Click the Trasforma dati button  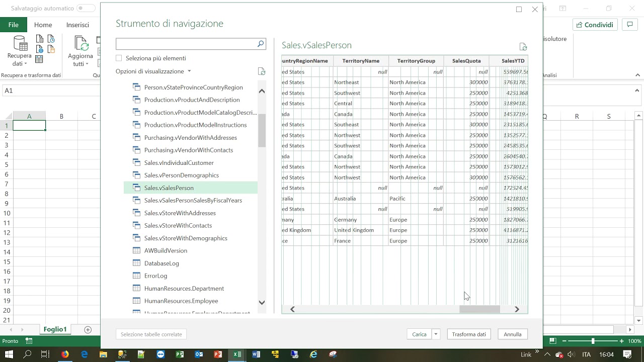click(x=469, y=334)
